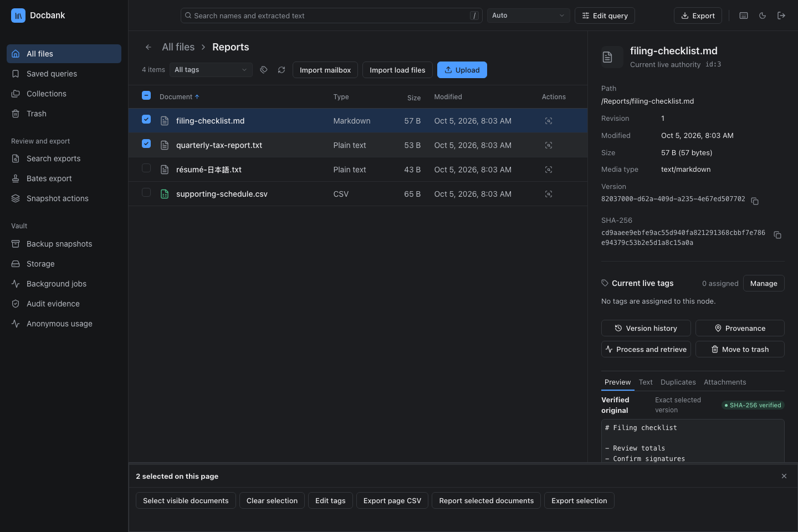
Task: Click the sign out icon
Action: click(x=781, y=16)
